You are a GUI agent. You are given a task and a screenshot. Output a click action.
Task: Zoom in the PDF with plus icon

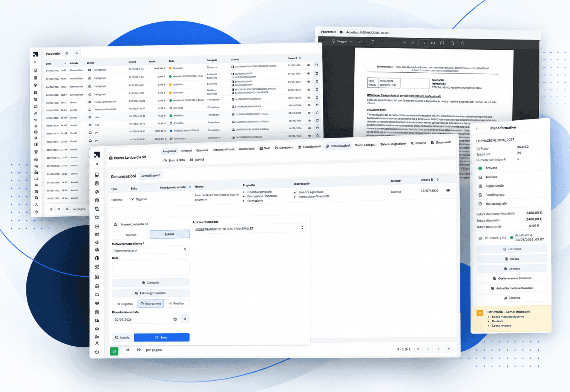(413, 43)
